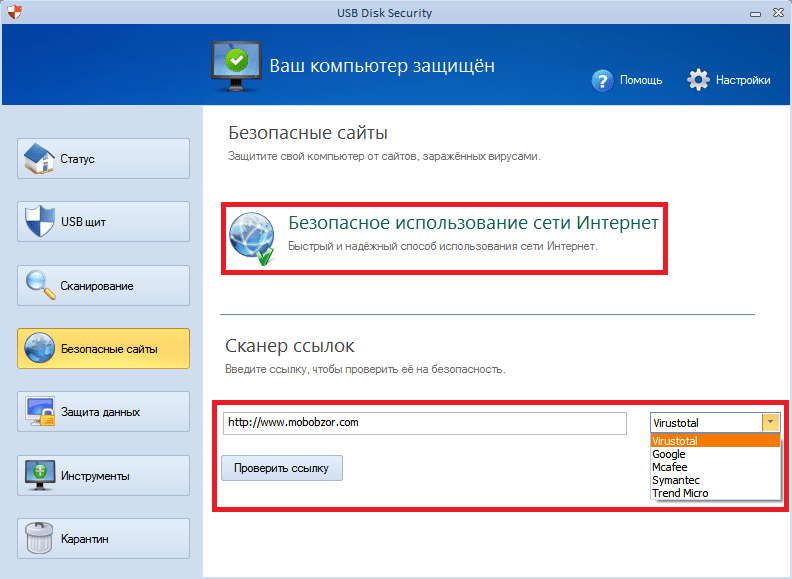Image resolution: width=792 pixels, height=579 pixels.
Task: Click the Ваш компьютер защищён status text
Action: point(382,66)
